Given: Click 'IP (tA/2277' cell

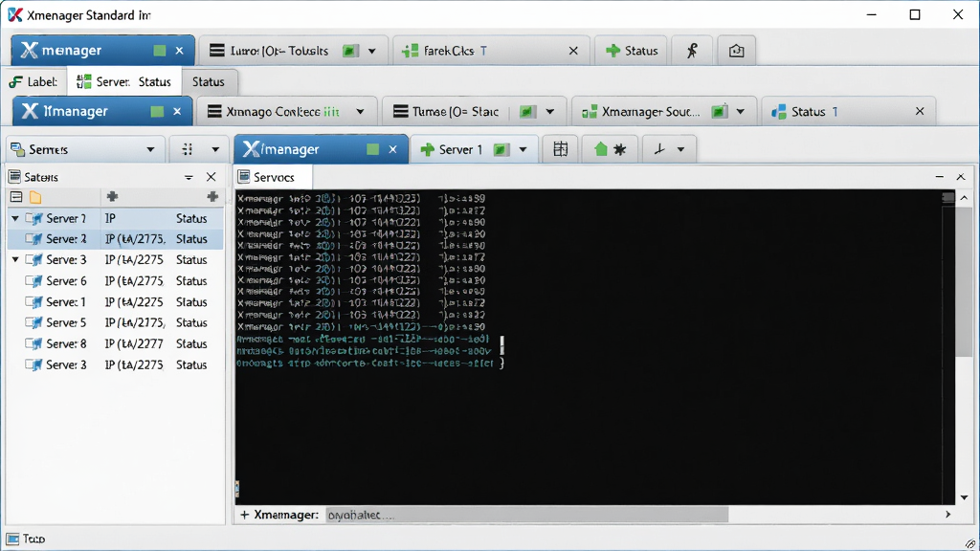Looking at the screenshot, I should 134,344.
